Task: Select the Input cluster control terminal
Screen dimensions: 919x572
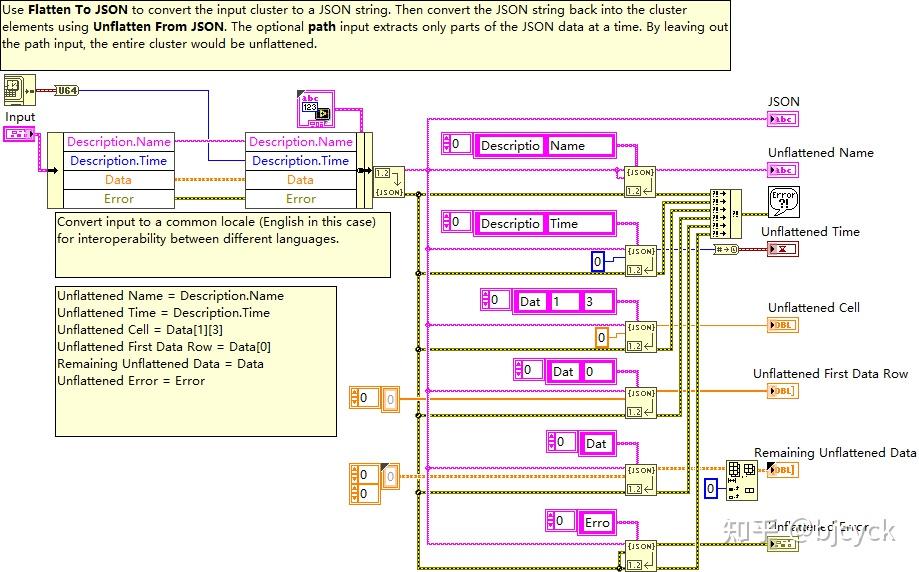Action: click(x=20, y=134)
